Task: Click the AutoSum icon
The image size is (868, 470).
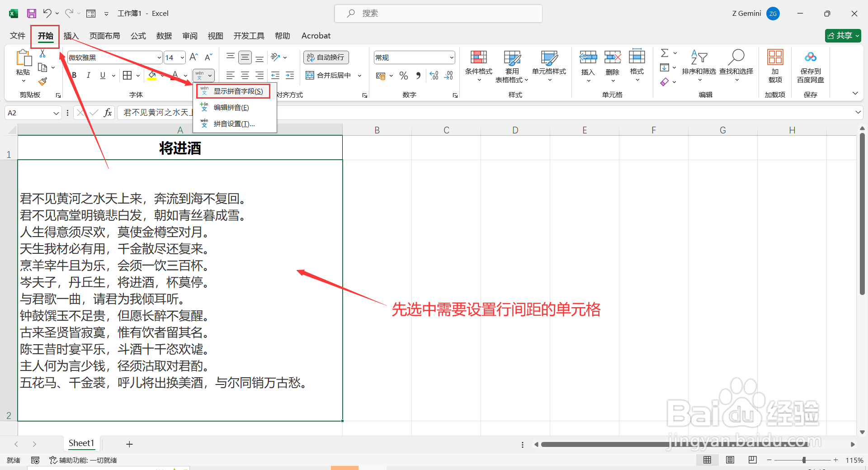Action: [x=665, y=52]
